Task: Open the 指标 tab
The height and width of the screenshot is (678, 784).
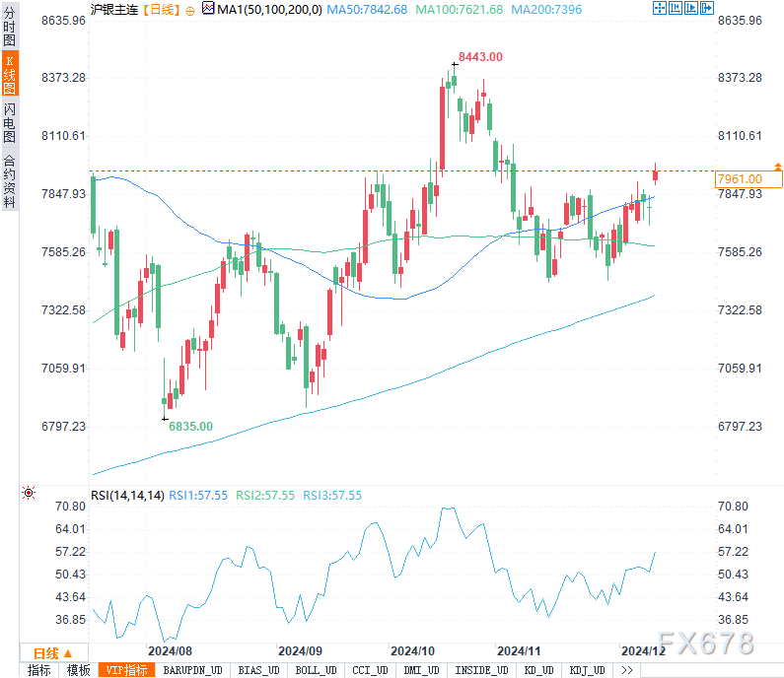Action: coord(39,670)
